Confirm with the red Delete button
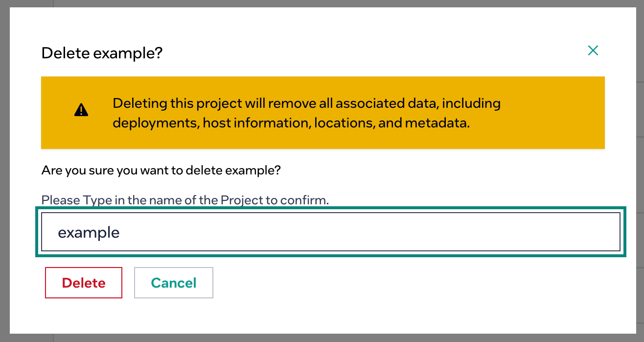Screen dimensions: 644x342 (x=84, y=283)
